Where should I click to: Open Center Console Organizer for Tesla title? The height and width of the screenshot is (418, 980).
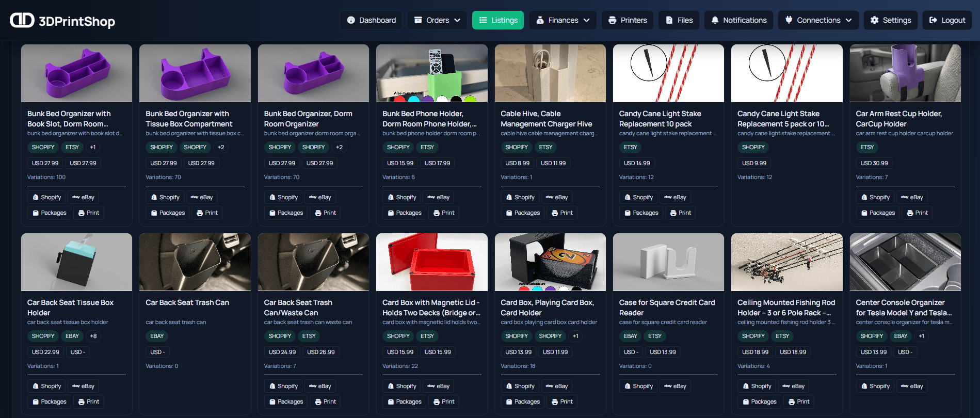[904, 308]
